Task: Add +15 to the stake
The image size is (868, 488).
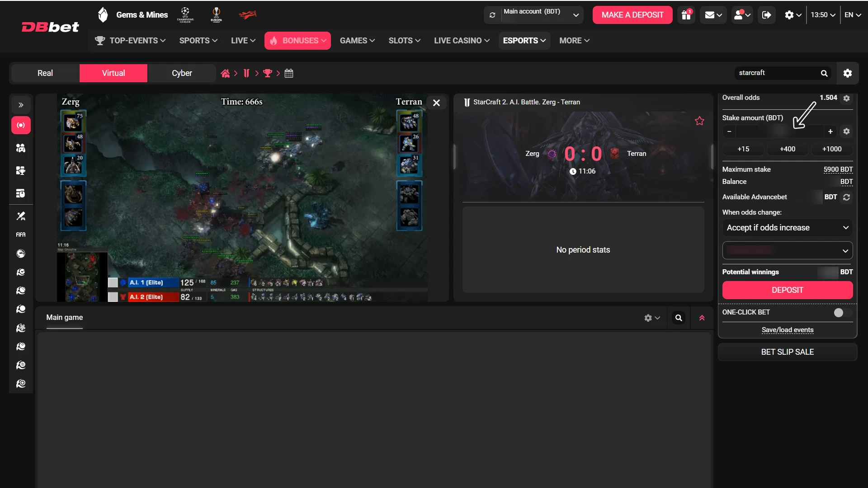Action: [743, 149]
